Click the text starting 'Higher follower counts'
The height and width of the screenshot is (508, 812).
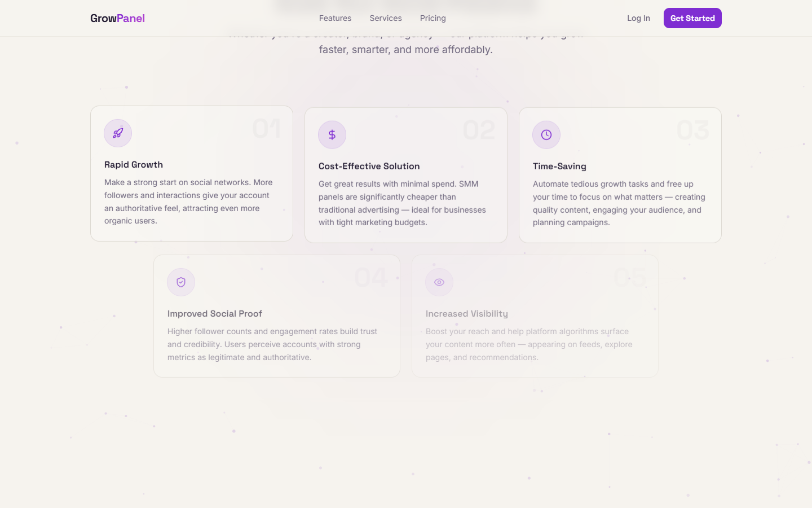tap(272, 344)
